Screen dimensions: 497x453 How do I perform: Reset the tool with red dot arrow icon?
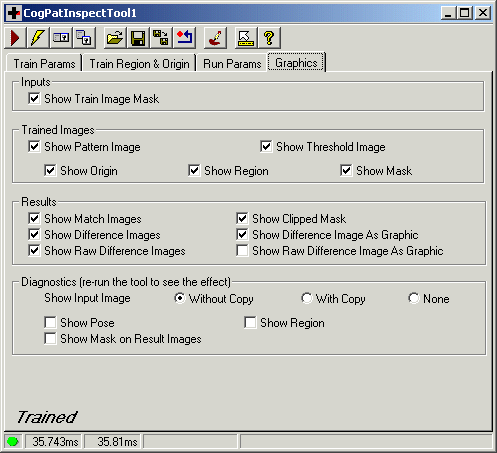click(184, 38)
